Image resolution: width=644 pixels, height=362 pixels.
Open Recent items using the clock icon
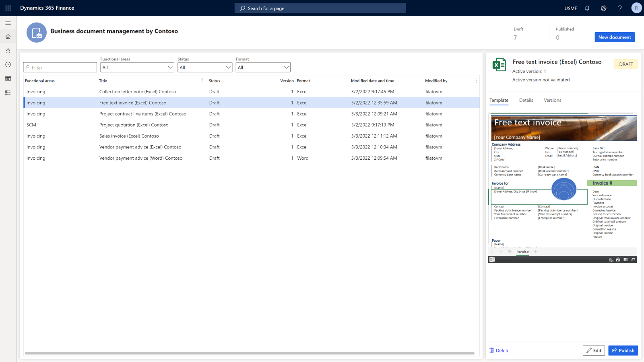click(8, 64)
